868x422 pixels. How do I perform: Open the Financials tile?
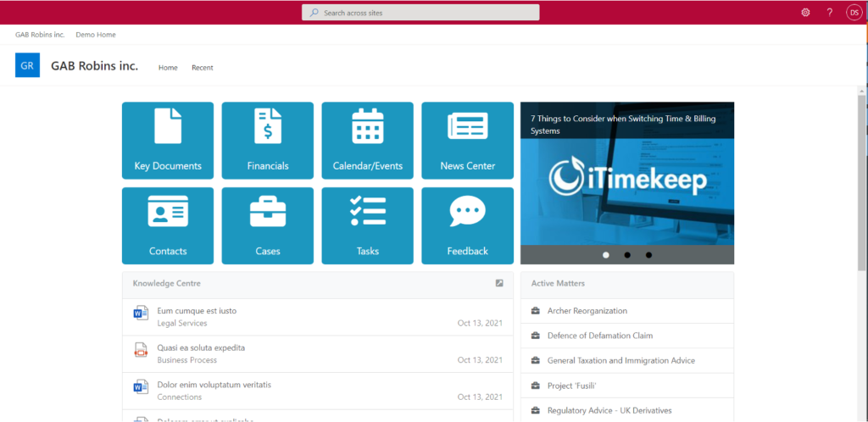(268, 141)
